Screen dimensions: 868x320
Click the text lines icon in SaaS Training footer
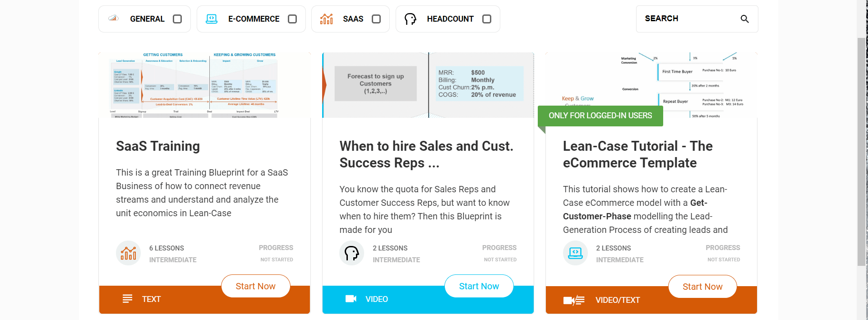point(128,299)
